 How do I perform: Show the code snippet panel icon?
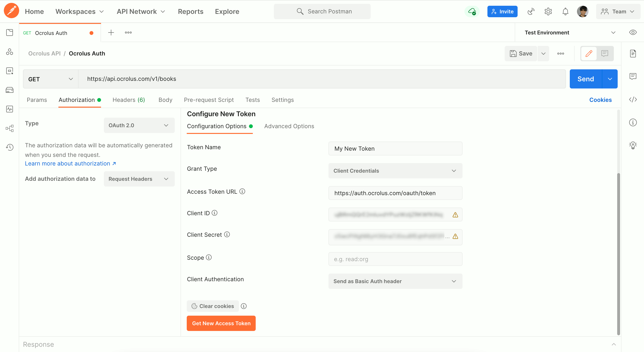(x=633, y=100)
